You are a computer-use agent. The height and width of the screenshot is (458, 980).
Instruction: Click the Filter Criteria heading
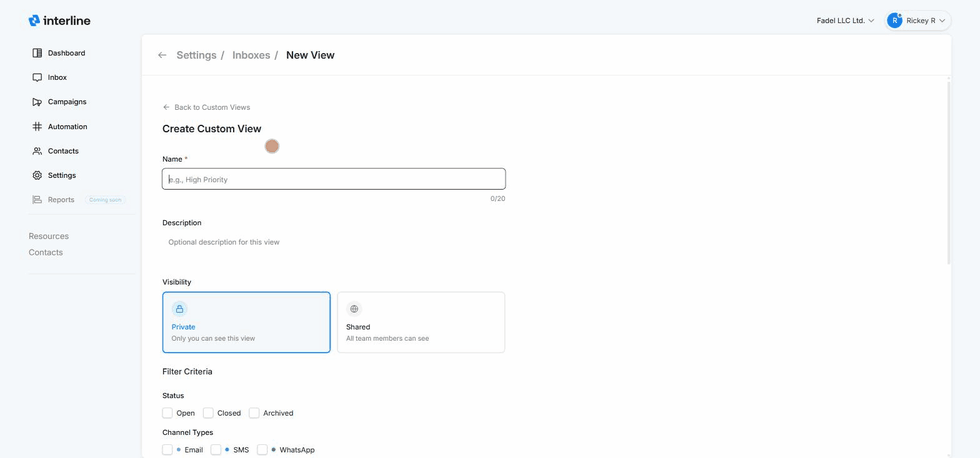188,372
